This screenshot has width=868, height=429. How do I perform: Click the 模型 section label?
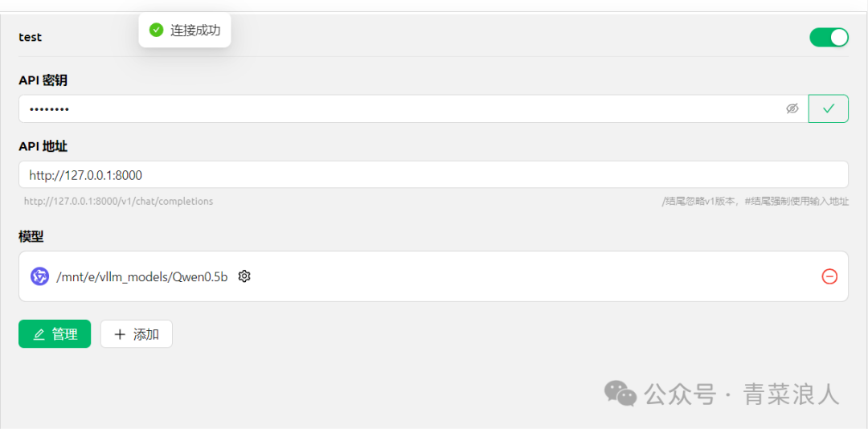coord(31,237)
